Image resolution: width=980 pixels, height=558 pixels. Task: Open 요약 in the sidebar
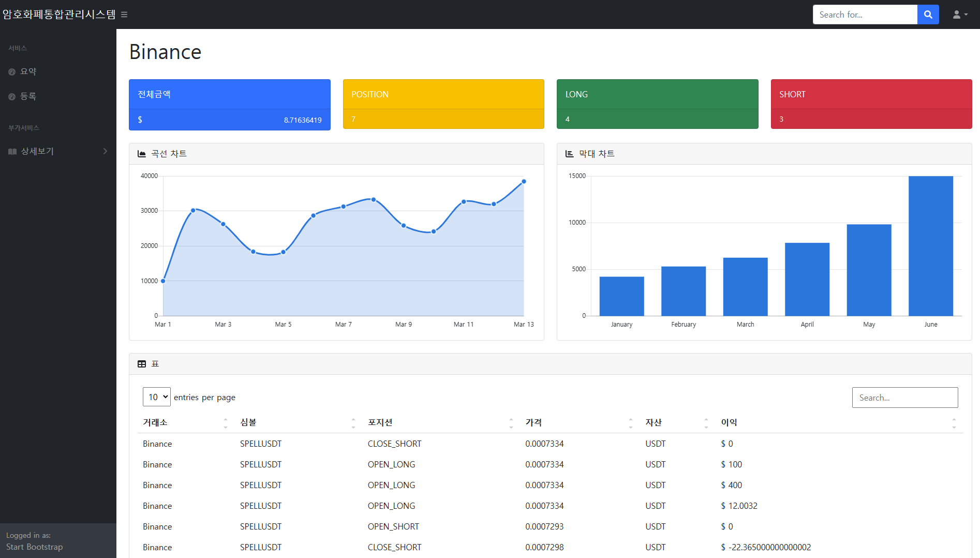coord(58,71)
